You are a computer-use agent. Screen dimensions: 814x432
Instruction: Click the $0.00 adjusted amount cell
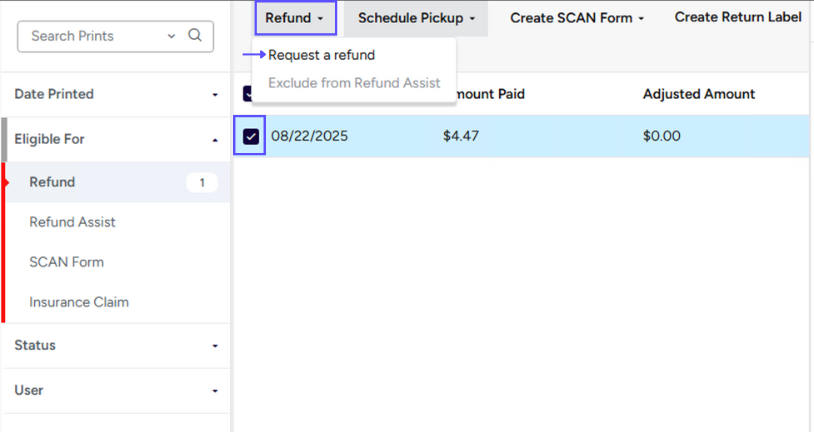661,136
